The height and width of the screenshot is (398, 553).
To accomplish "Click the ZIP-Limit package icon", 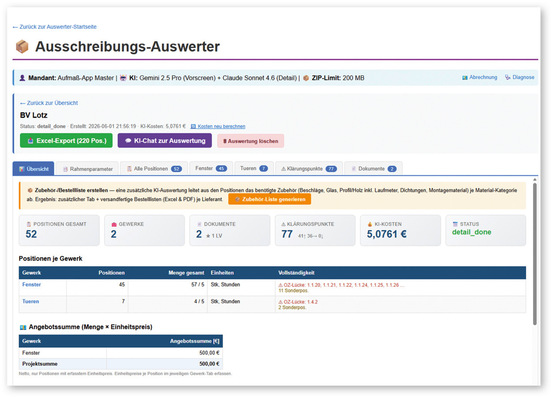I will click(x=306, y=78).
